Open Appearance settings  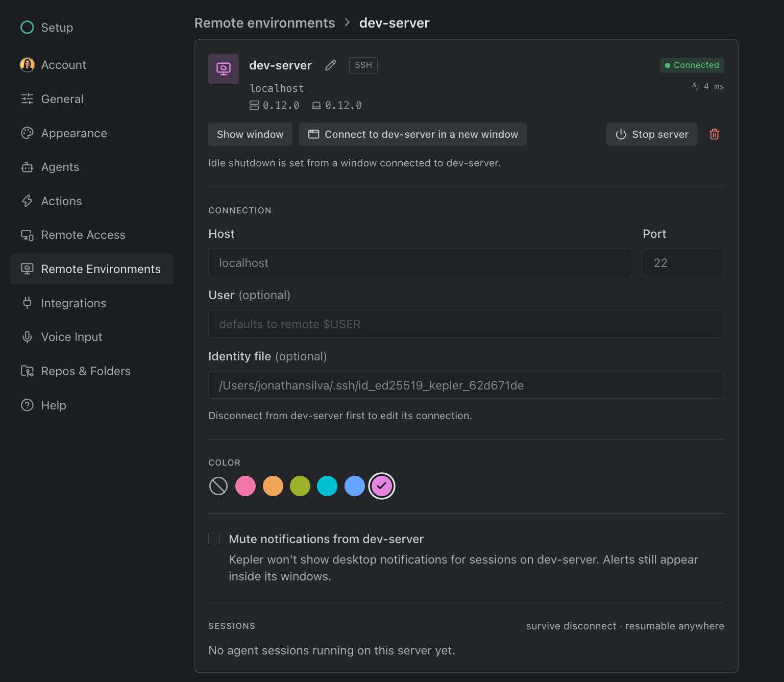point(92,133)
